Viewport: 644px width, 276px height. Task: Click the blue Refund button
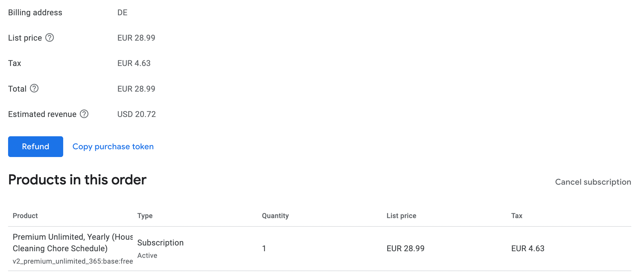tap(35, 147)
